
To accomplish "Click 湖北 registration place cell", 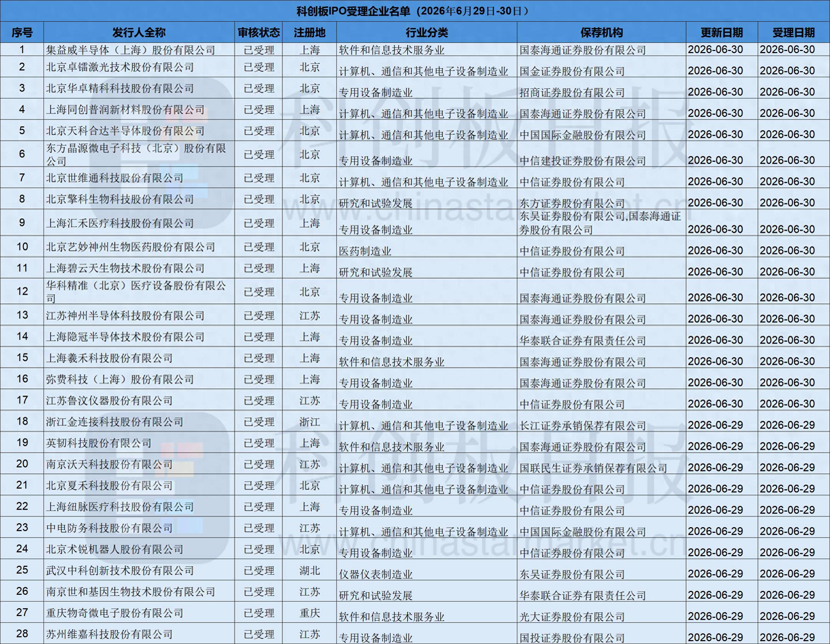I will [309, 570].
